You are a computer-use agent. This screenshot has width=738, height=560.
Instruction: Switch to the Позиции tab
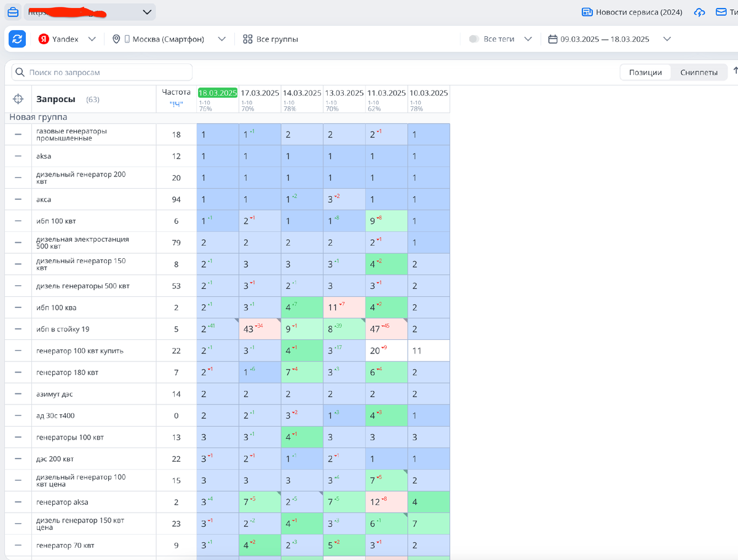click(645, 73)
